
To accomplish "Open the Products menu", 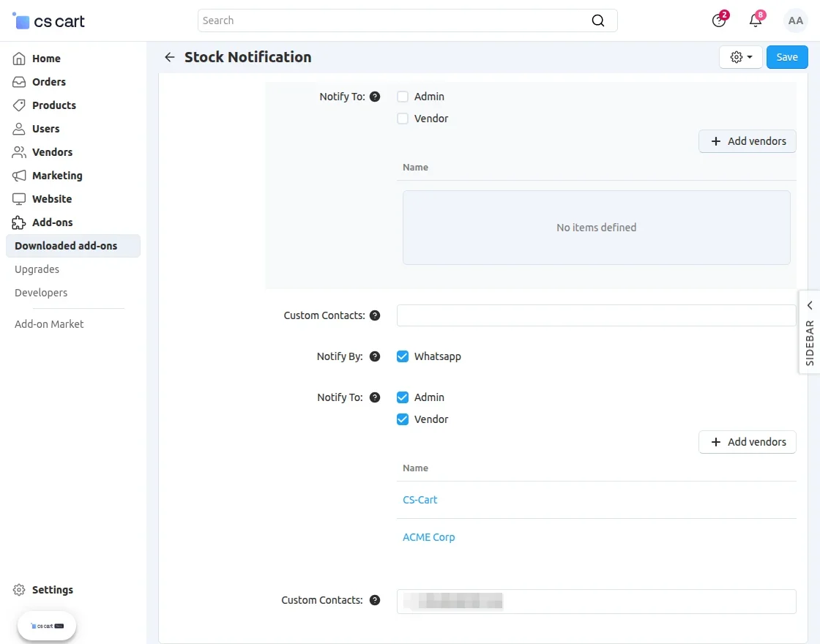I will (53, 105).
